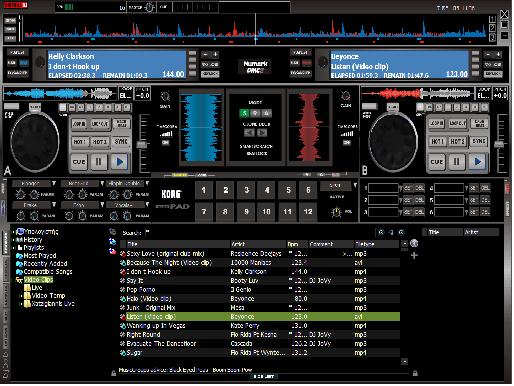The width and height of the screenshot is (514, 386).
Task: Open the dropdown for cue slot 1
Action: [x=400, y=189]
